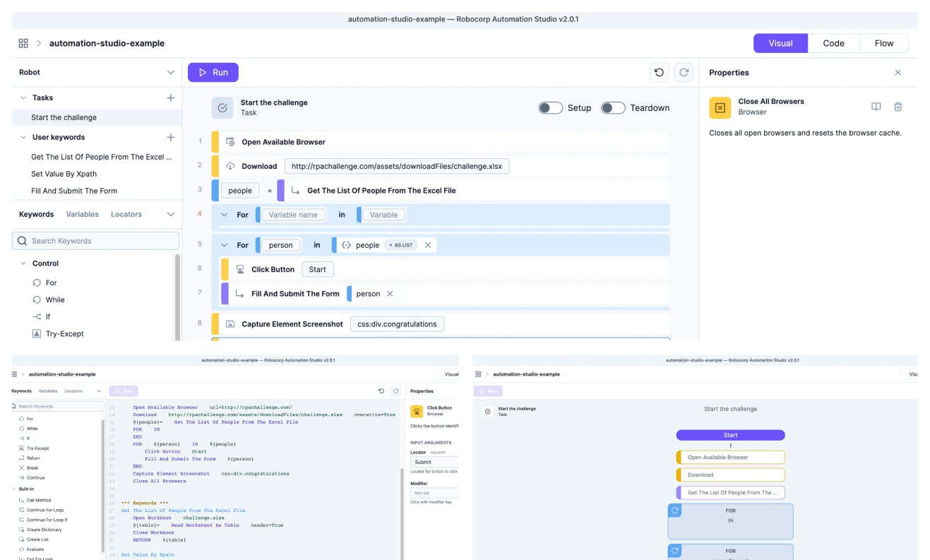This screenshot has width=930, height=560.
Task: Click the While loop icon in top Control list
Action: point(37,299)
